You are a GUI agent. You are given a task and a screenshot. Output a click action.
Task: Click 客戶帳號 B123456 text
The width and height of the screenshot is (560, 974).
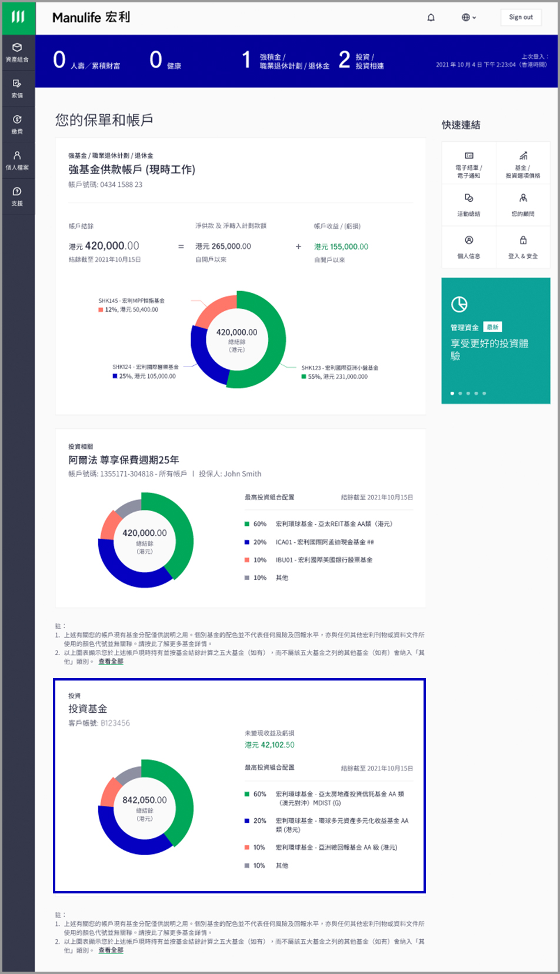(99, 723)
